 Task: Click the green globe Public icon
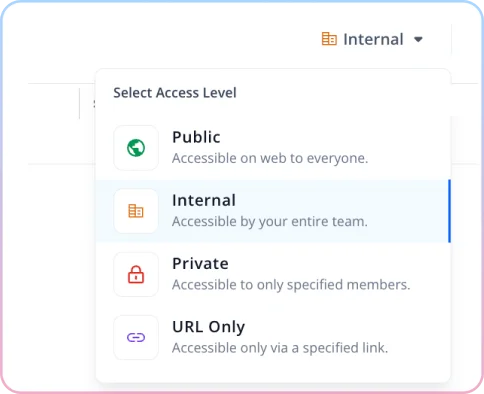[x=136, y=148]
